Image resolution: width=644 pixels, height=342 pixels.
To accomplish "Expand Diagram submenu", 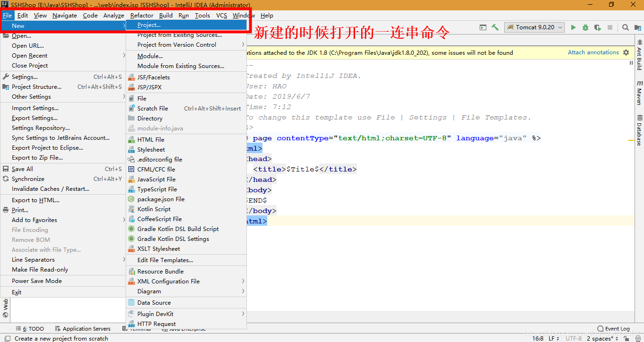I will (186, 291).
